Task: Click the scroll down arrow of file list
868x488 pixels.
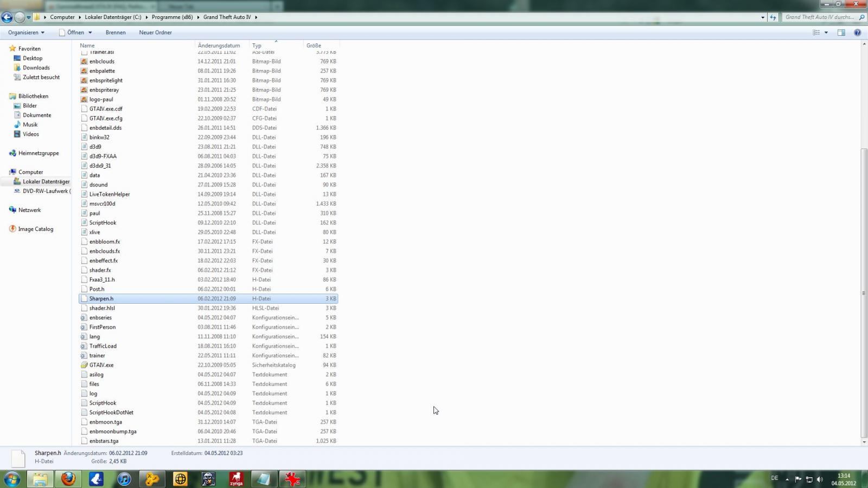Action: tap(864, 442)
